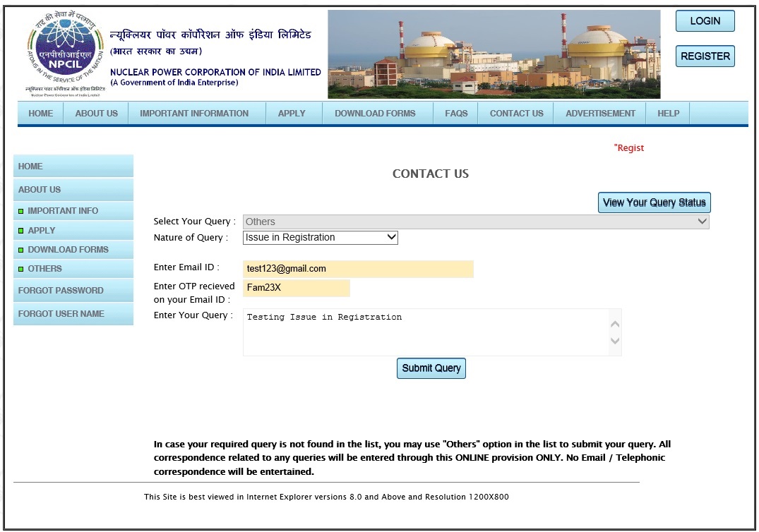This screenshot has height=532, width=759.
Task: Click the REGISTER button
Action: pos(705,56)
